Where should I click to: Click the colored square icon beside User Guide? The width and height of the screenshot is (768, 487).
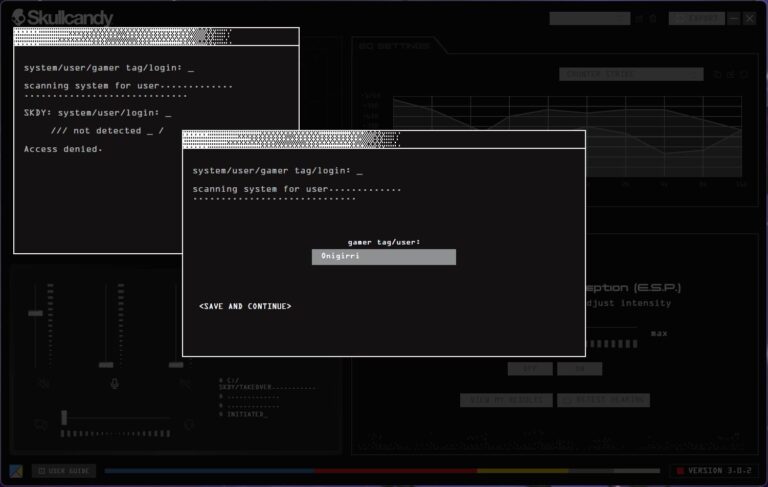[x=16, y=470]
